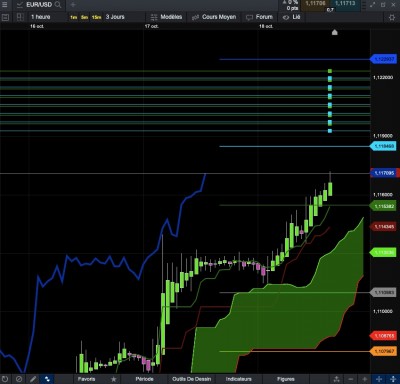Select the dark red 1,114345 price label
Image resolution: width=400 pixels, height=384 pixels.
[x=384, y=227]
